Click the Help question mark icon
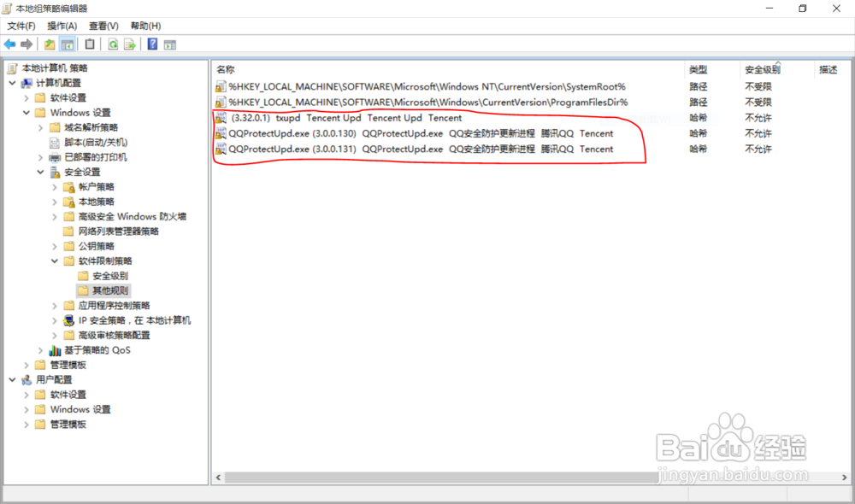Viewport: 855px width, 504px height. coord(153,44)
